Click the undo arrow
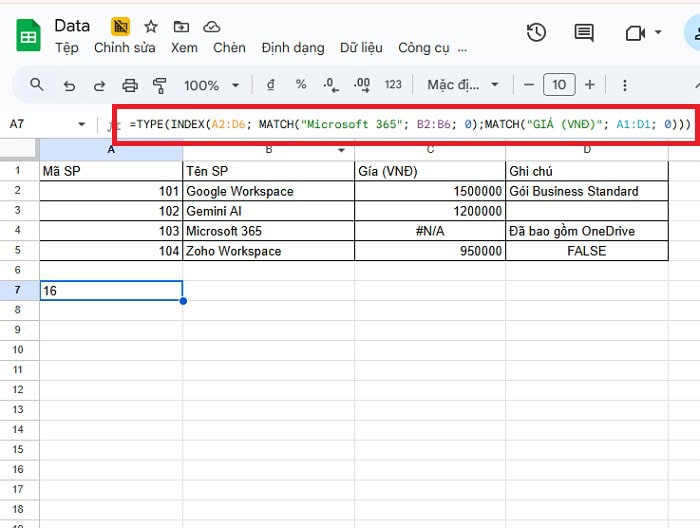This screenshot has width=700, height=528. coord(69,85)
